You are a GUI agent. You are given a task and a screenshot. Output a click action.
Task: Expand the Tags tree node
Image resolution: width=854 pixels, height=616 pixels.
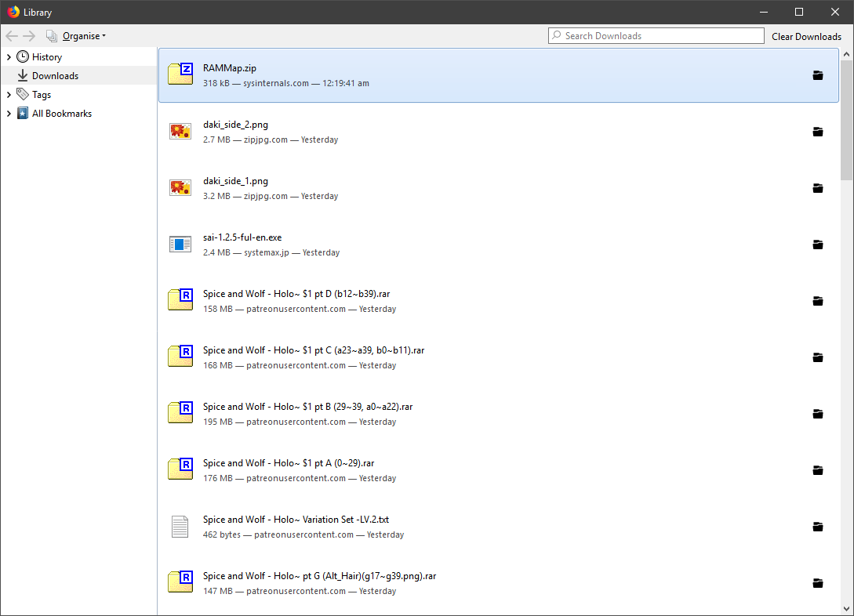pos(9,95)
